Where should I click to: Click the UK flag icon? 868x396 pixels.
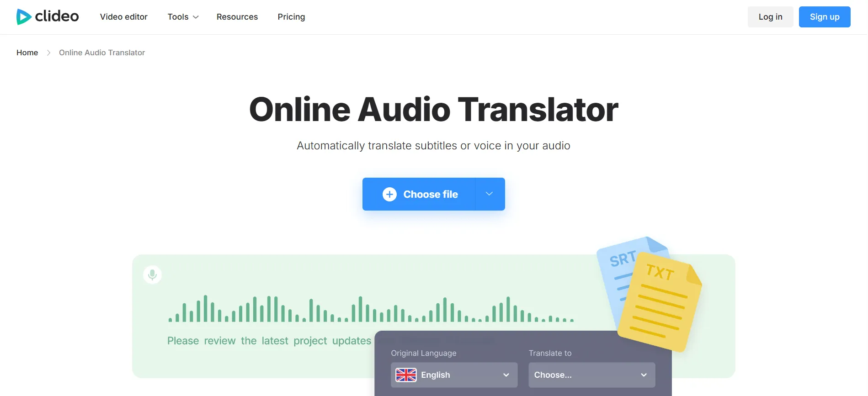(406, 375)
